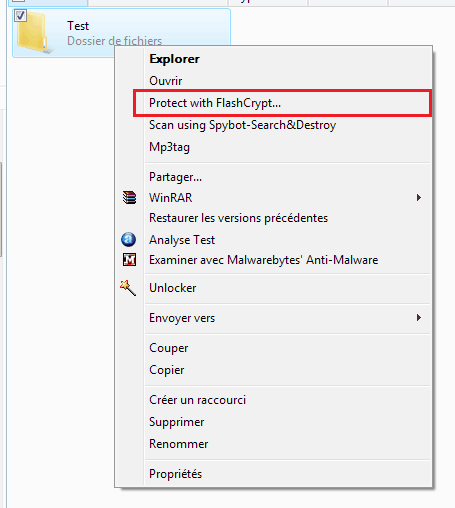
Task: Select Couper to cut folder
Action: (169, 348)
